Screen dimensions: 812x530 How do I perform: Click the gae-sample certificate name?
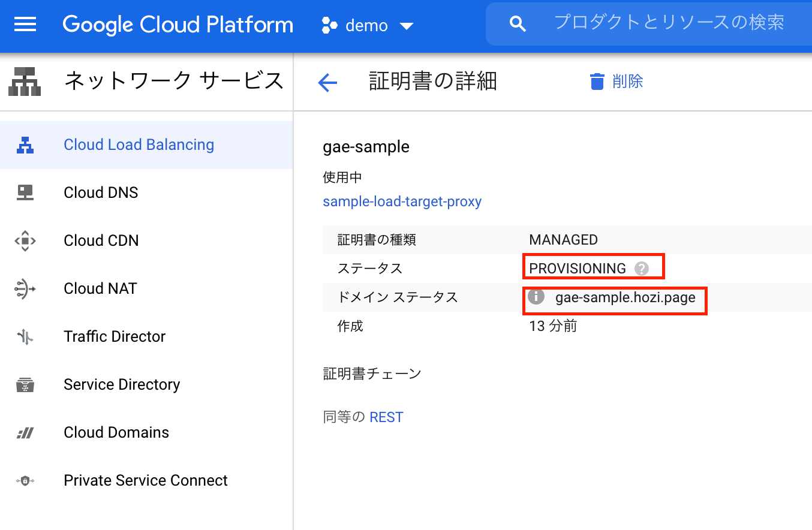tap(366, 147)
